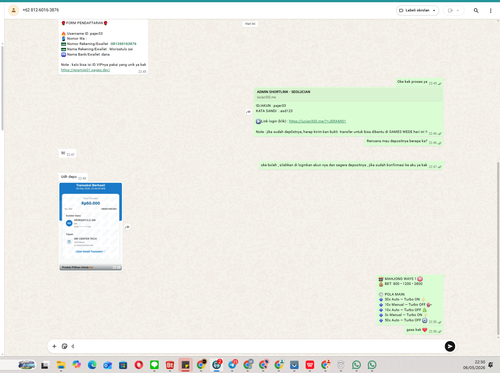Search within the chat using magnifier icon

[476, 11]
